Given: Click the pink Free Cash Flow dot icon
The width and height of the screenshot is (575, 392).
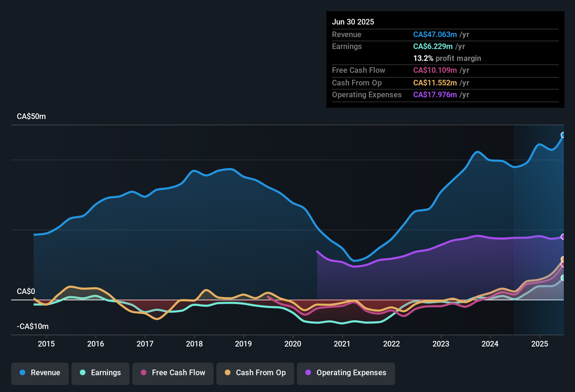Looking at the screenshot, I should [143, 373].
